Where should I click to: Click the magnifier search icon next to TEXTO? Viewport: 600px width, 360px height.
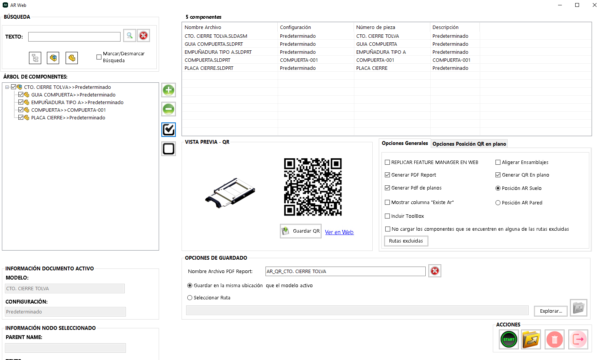(130, 36)
